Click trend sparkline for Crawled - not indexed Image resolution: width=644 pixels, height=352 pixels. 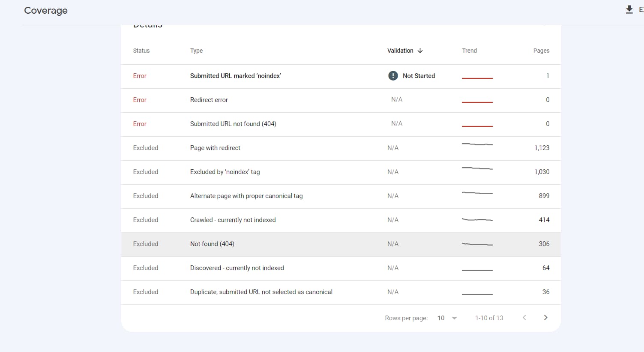(477, 220)
